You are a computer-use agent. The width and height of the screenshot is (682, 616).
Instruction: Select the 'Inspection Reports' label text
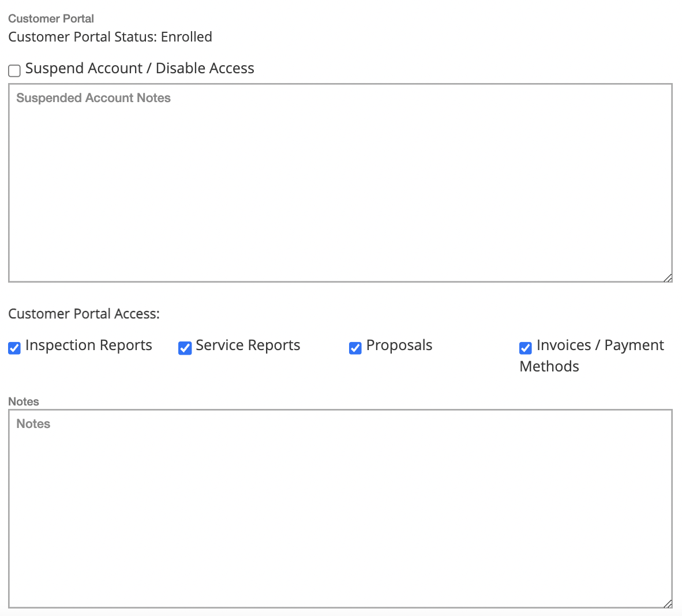click(89, 345)
